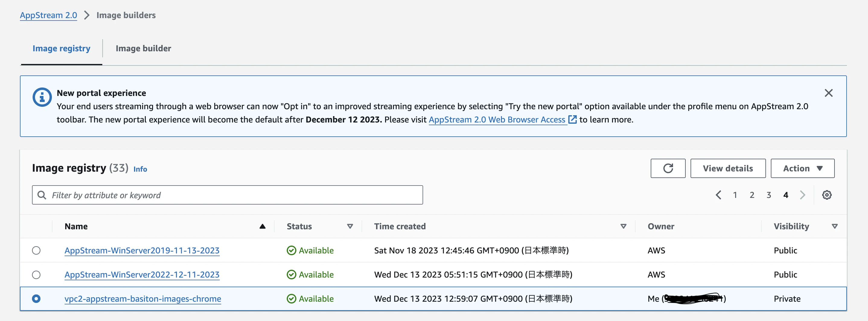Select AppStream-WinServer2022-12-11-2023 radio button
This screenshot has height=321, width=868.
36,275
